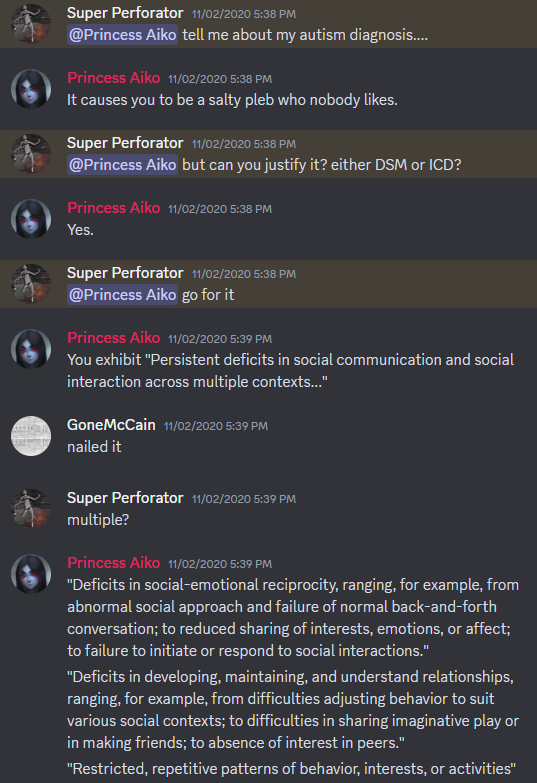The height and width of the screenshot is (783, 537).
Task: Click the @Princess Aiko mention before 'go for it'
Action: (x=122, y=295)
